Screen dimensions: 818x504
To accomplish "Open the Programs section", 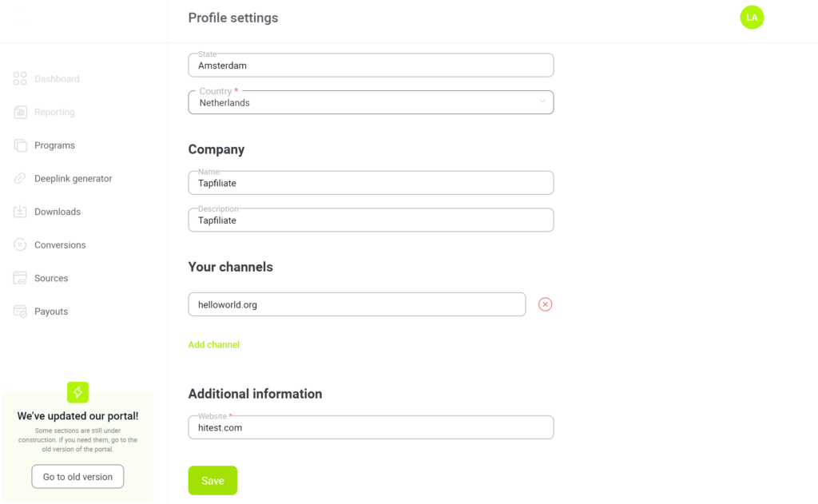I will (54, 145).
